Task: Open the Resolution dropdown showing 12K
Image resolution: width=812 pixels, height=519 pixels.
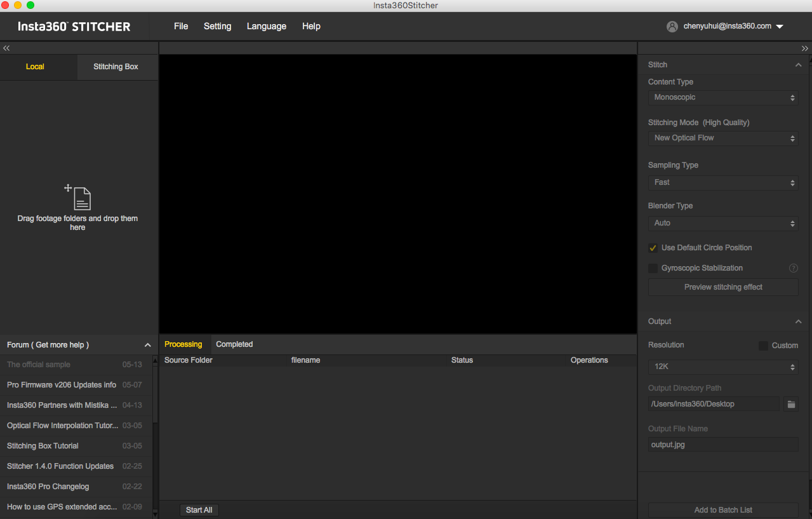Action: coord(723,367)
